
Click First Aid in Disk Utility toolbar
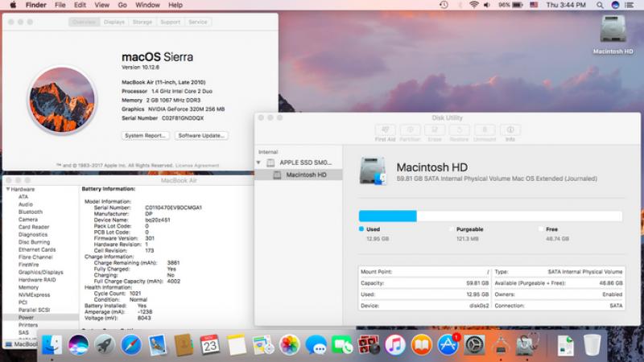tap(385, 134)
